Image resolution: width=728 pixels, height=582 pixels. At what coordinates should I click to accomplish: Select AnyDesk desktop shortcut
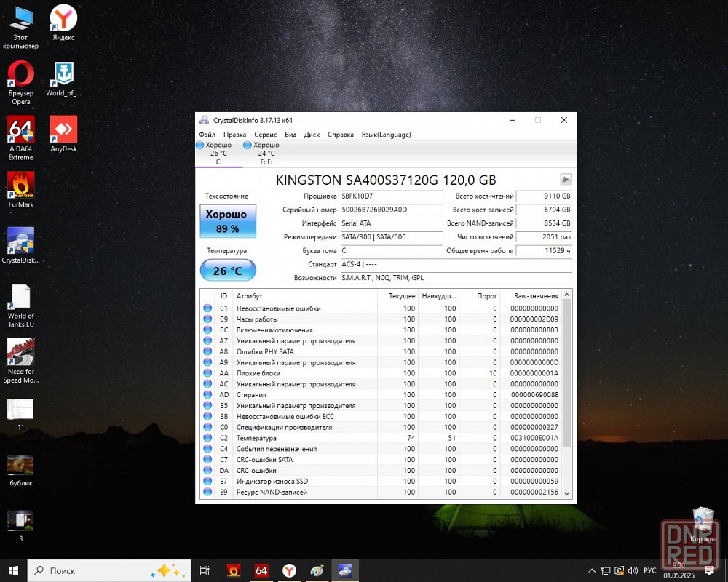[63, 134]
